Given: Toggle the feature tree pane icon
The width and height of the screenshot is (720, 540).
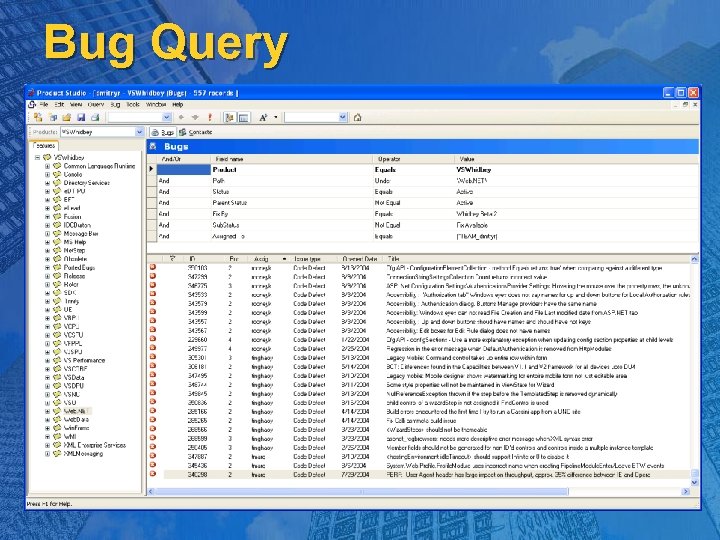Looking at the screenshot, I should tap(229, 118).
